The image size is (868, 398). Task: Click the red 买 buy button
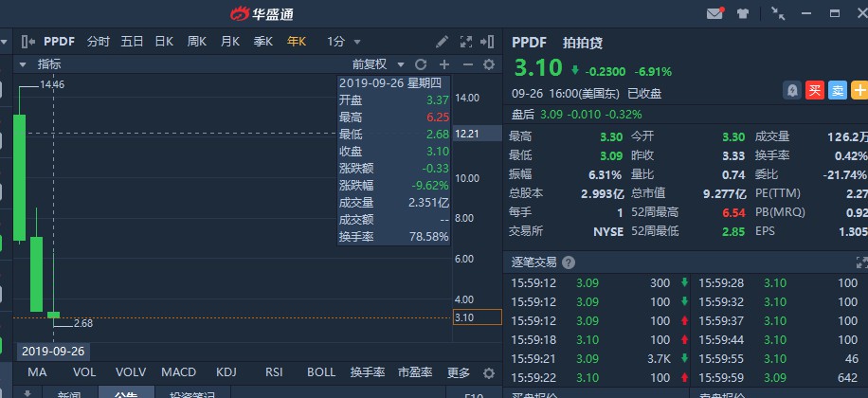tap(814, 90)
